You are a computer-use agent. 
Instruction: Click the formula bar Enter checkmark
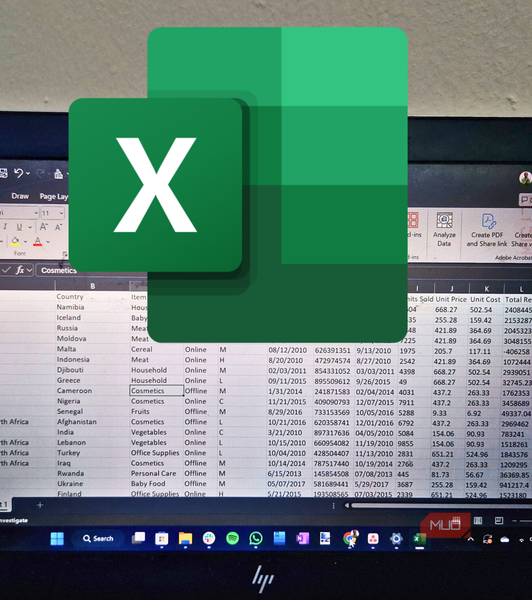tap(6, 270)
